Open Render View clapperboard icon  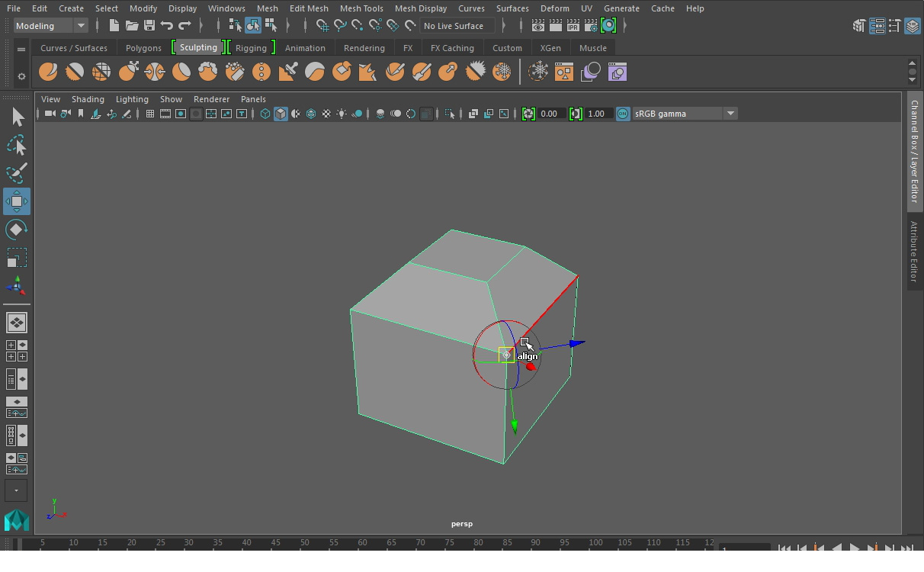point(538,25)
